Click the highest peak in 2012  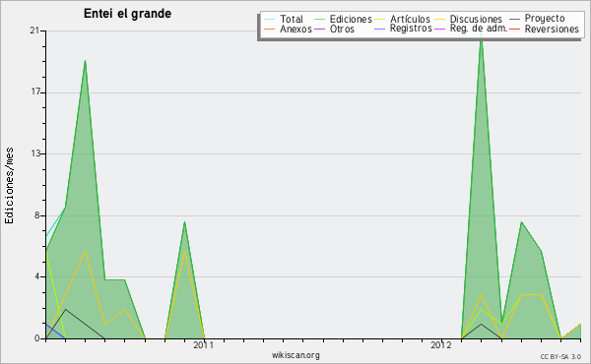point(482,37)
